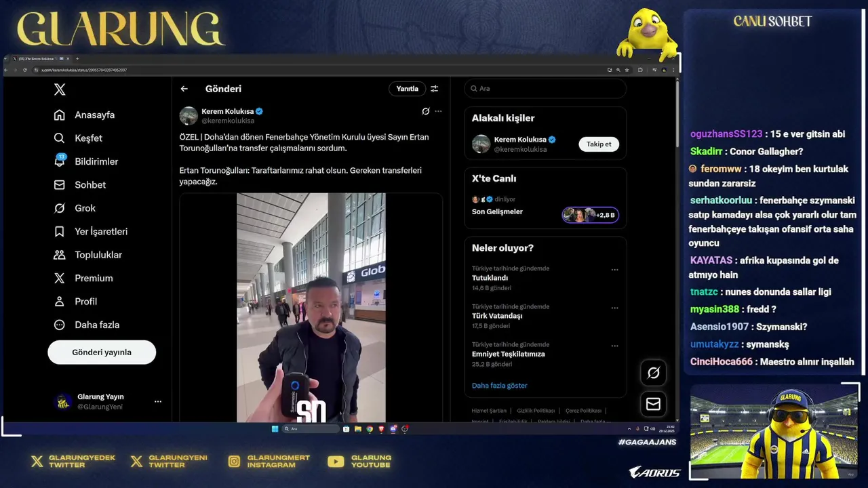This screenshot has width=868, height=488.
Task: Open Hizmet Şartları footer link
Action: [489, 411]
